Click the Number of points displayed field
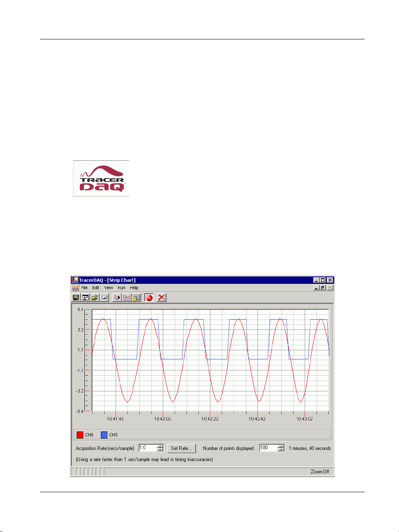The image size is (399, 532). click(x=268, y=448)
